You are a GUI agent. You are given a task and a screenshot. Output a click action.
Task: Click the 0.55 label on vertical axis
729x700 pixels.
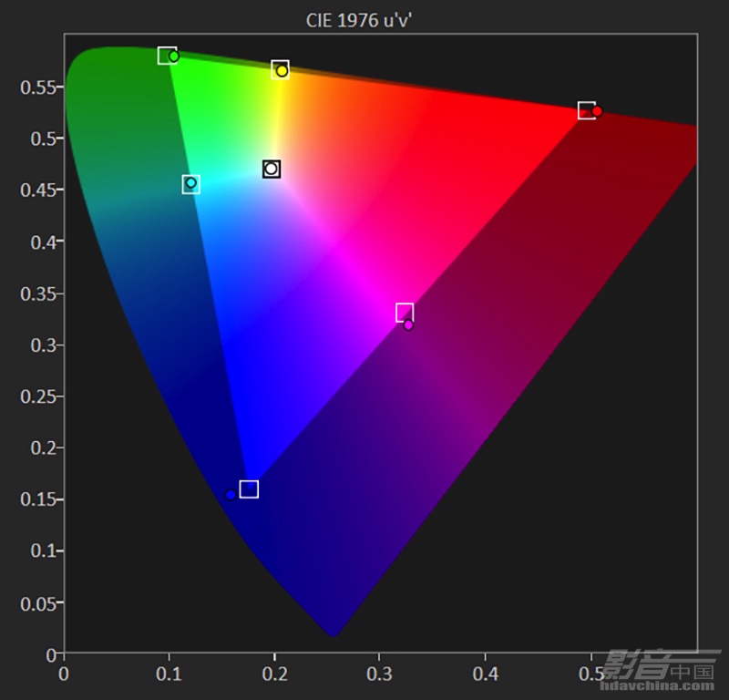(x=38, y=87)
